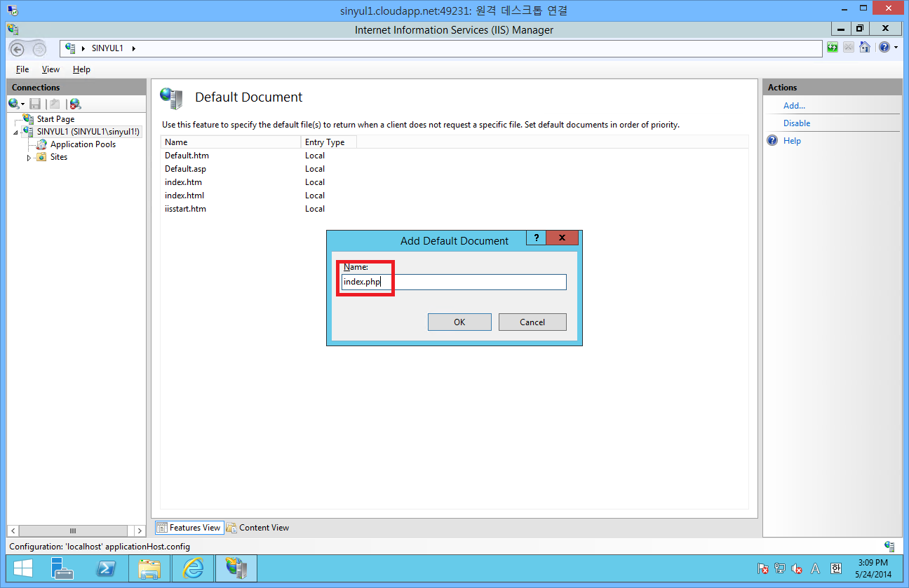Switch to Features View tab
This screenshot has height=588, width=909.
(x=189, y=528)
